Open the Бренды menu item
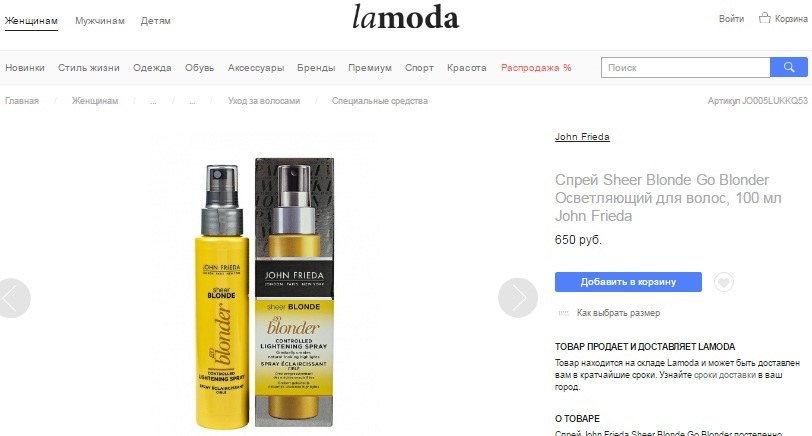 [x=316, y=68]
